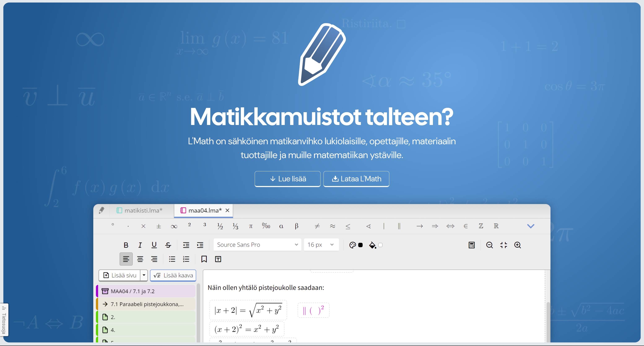Open the fill color bucket tool
Viewport: 644px width, 346px height.
pyautogui.click(x=373, y=245)
